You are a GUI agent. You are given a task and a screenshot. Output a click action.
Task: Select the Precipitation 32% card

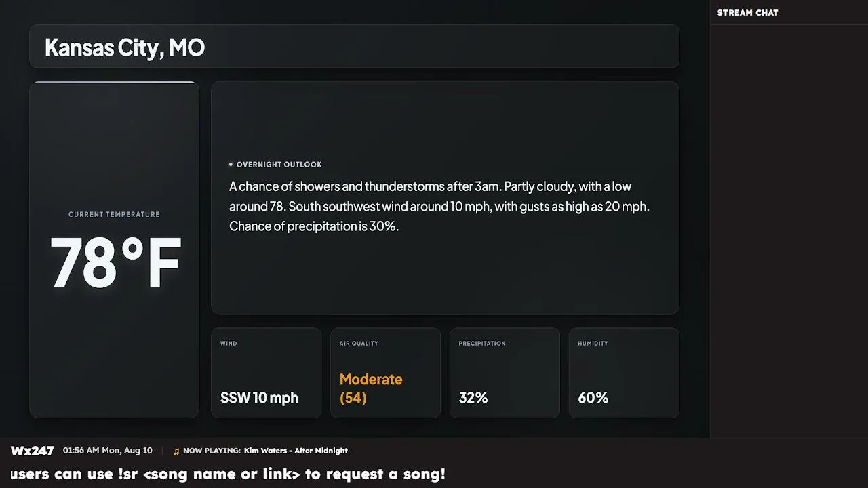[505, 373]
